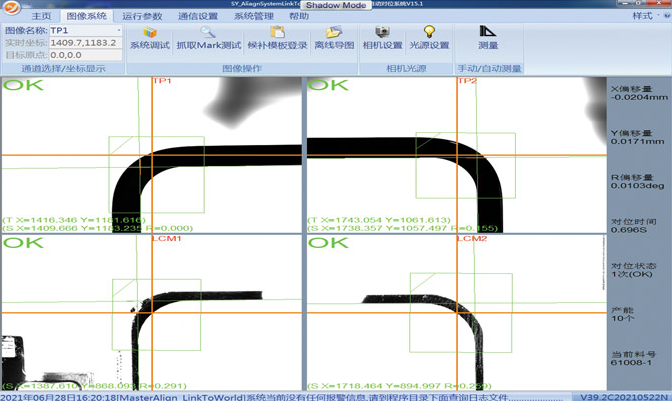Go to the 通信设置 tab
This screenshot has height=401, width=672.
198,17
